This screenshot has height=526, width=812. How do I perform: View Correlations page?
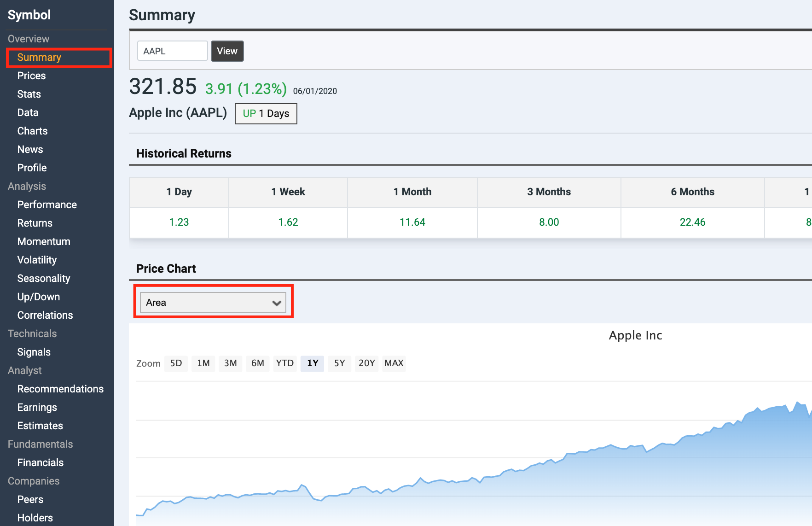[45, 316]
